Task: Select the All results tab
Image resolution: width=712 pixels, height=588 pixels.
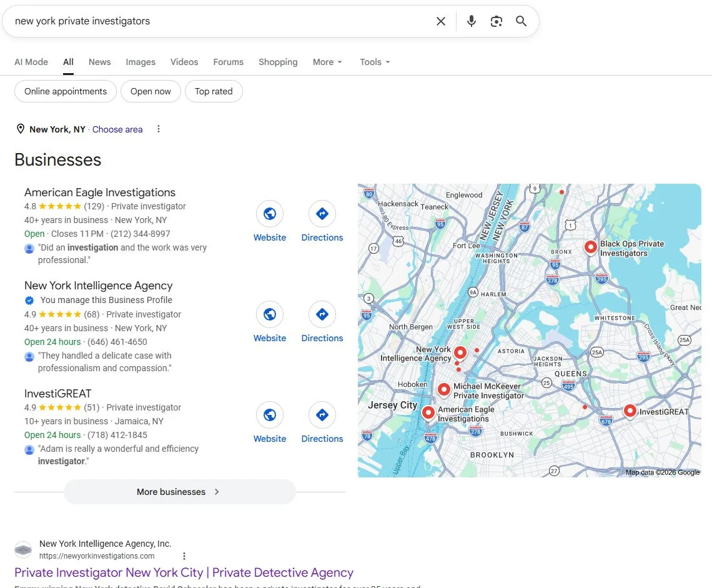Action: (x=68, y=62)
